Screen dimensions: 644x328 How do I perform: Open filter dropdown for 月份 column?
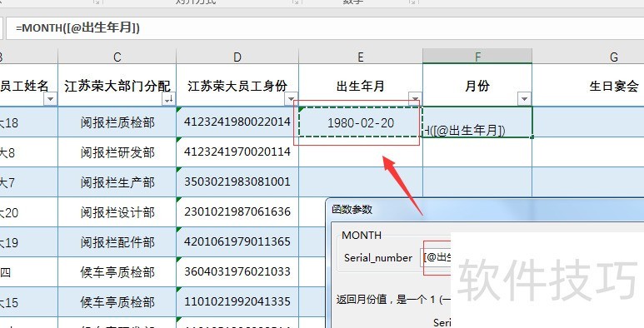point(525,99)
